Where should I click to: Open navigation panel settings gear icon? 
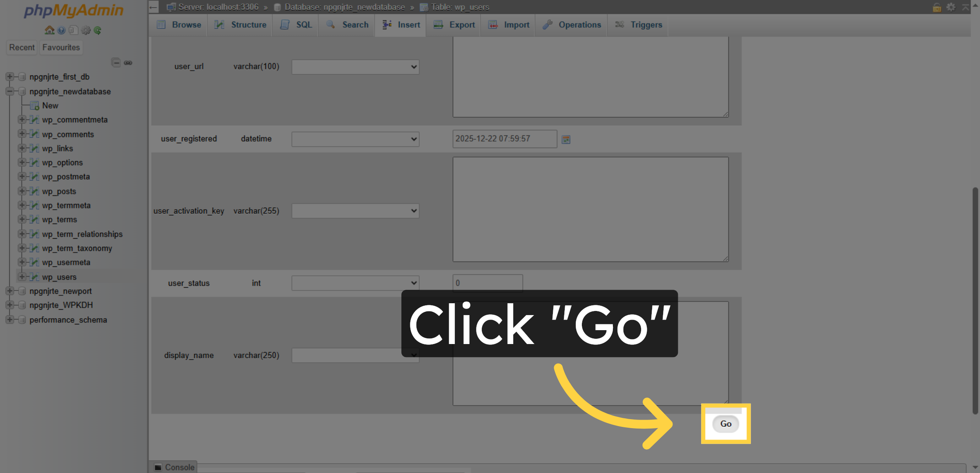[x=86, y=30]
